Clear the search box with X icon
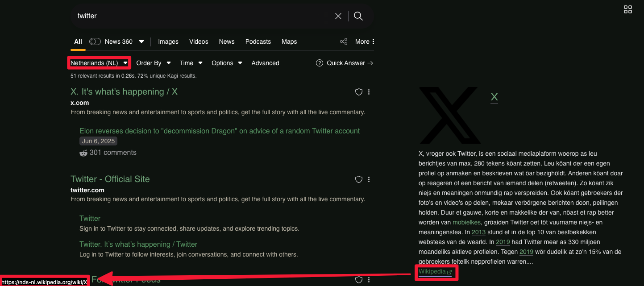This screenshot has width=644, height=286. pos(338,16)
